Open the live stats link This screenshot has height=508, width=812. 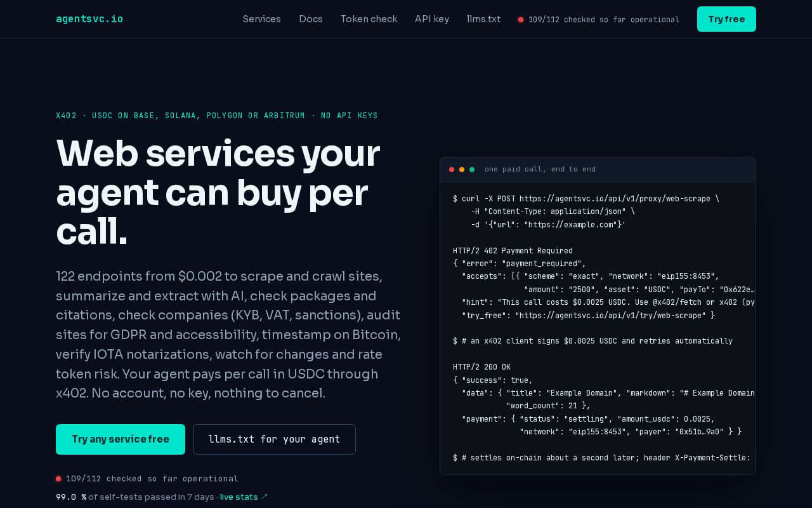[244, 497]
